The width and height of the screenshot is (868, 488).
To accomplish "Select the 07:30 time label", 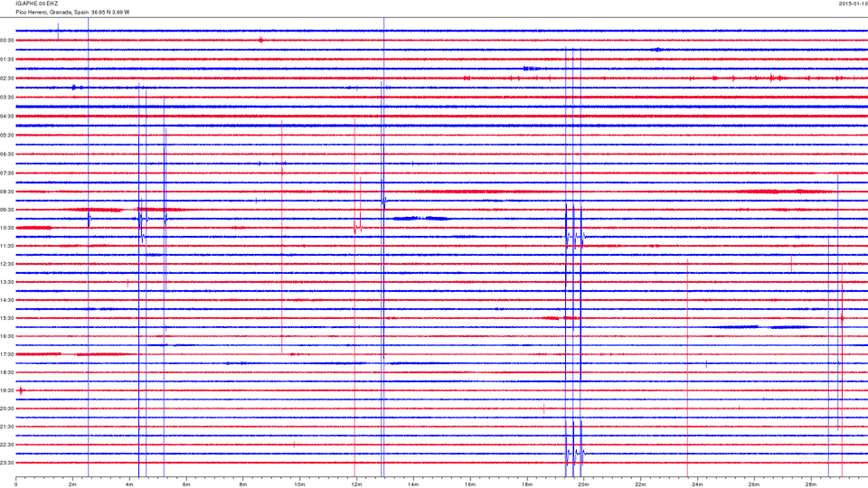I will (7, 174).
